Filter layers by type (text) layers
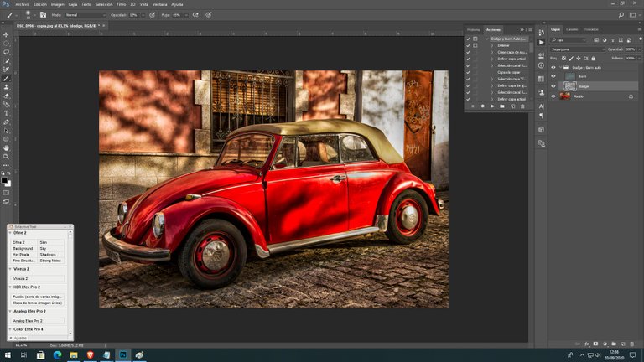644x362 pixels. coord(612,40)
